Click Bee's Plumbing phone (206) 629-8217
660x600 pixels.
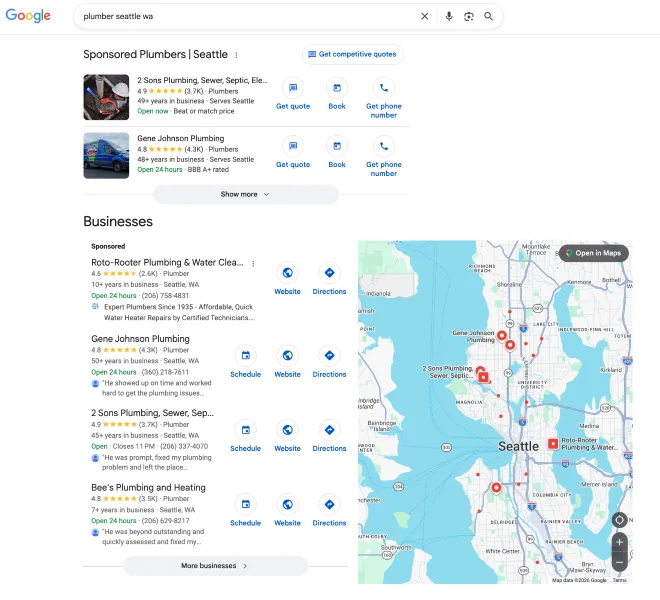[165, 521]
